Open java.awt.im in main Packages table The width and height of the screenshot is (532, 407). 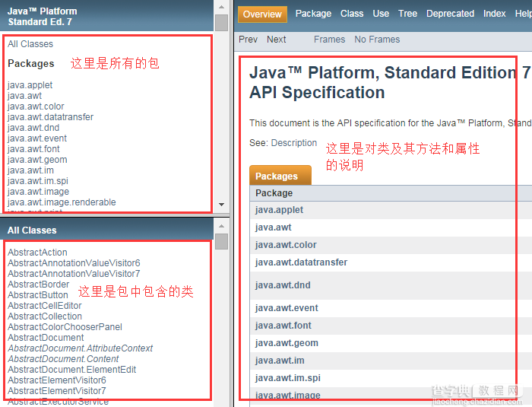[x=280, y=361]
